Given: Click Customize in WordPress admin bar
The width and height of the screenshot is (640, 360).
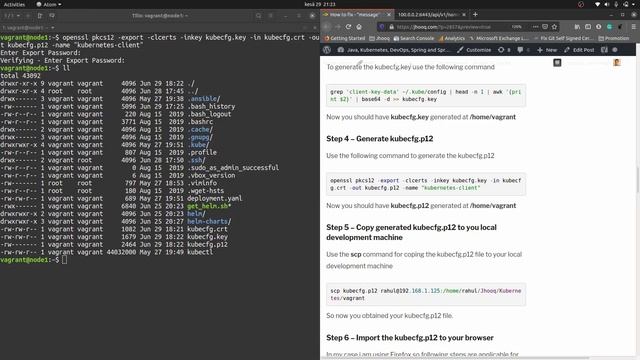Looking at the screenshot, I should [474, 50].
